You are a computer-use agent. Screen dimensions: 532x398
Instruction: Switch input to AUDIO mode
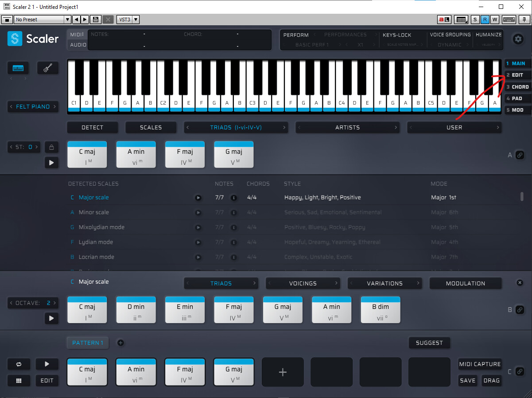click(x=78, y=45)
